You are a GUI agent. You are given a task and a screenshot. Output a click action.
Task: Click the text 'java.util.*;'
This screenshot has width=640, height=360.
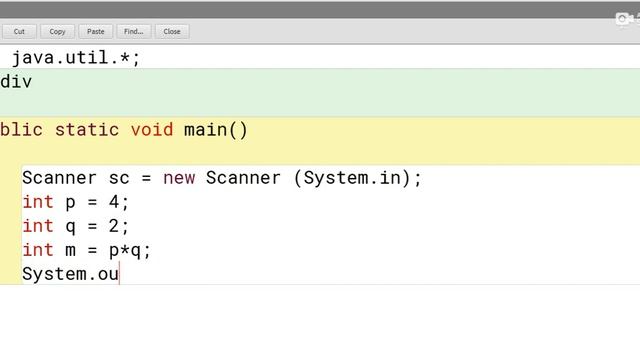76,58
